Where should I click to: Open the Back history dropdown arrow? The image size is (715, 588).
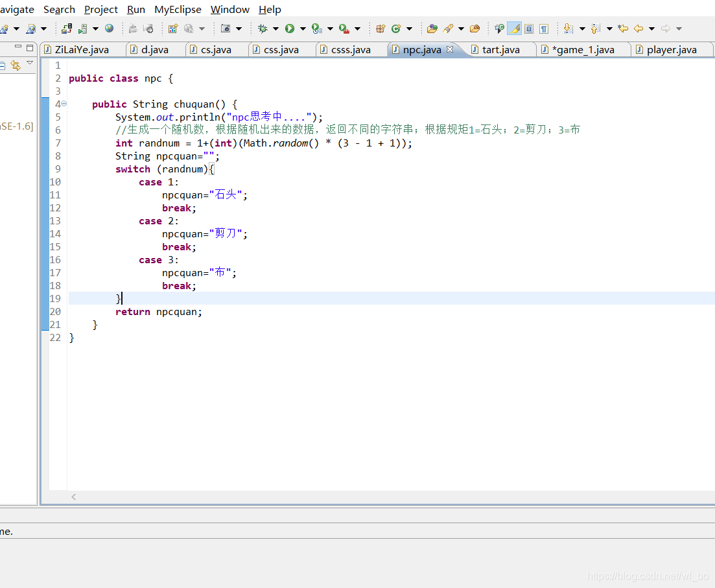pyautogui.click(x=651, y=29)
